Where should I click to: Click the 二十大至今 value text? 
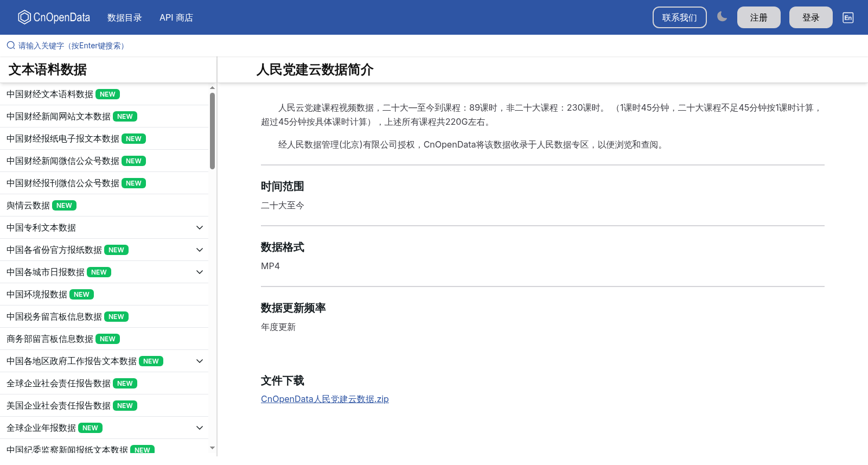pos(283,205)
